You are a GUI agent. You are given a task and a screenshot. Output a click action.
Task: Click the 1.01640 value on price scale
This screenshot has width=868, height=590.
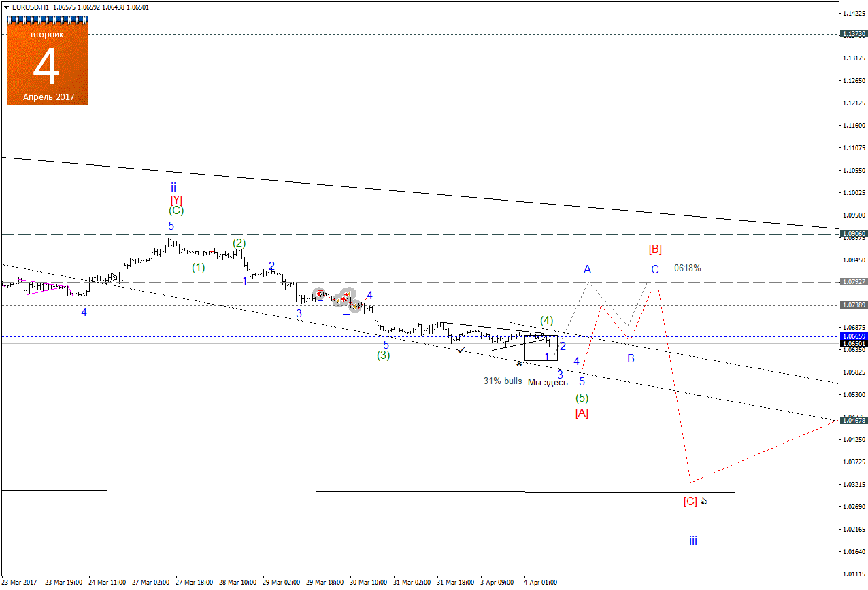pyautogui.click(x=854, y=552)
